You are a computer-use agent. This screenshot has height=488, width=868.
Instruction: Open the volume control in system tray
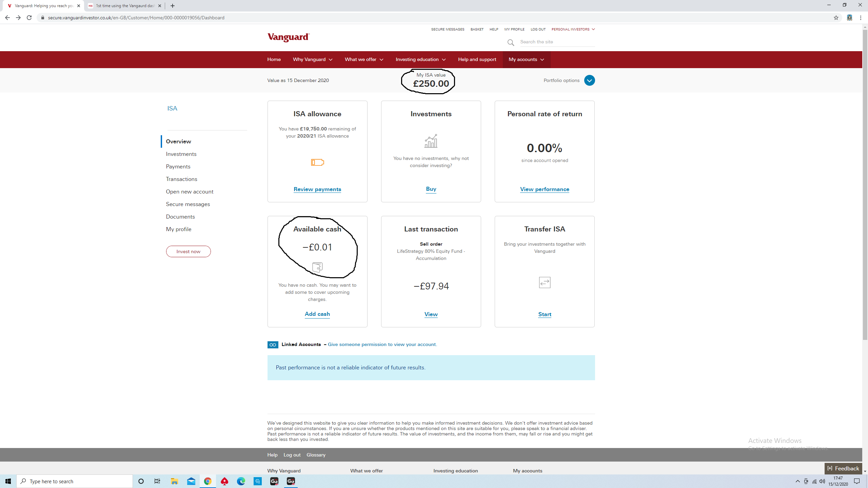point(822,481)
